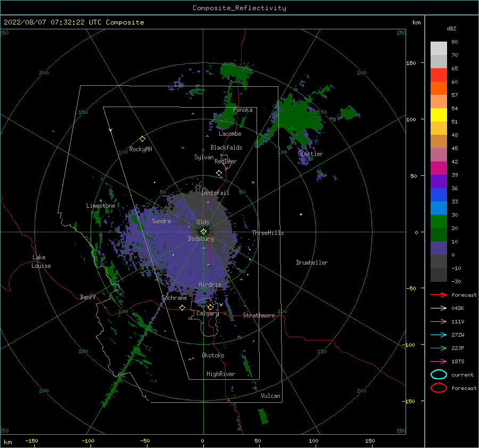Viewport: 479px width, 448px height.
Task: Click the 80 dBZ value in the legend
Action: click(x=455, y=42)
